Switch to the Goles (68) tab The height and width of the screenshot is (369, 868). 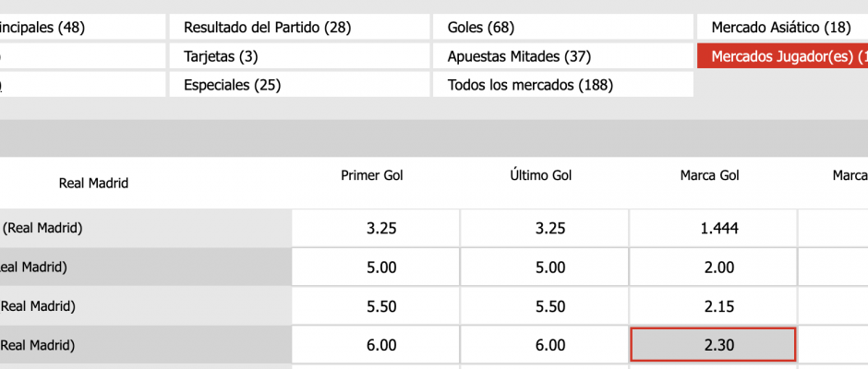[562, 28]
